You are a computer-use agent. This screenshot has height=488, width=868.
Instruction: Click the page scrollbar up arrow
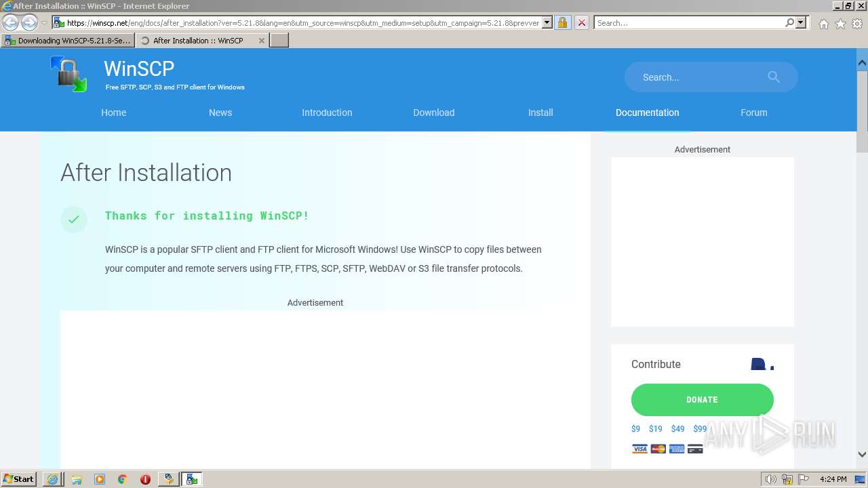pyautogui.click(x=862, y=62)
